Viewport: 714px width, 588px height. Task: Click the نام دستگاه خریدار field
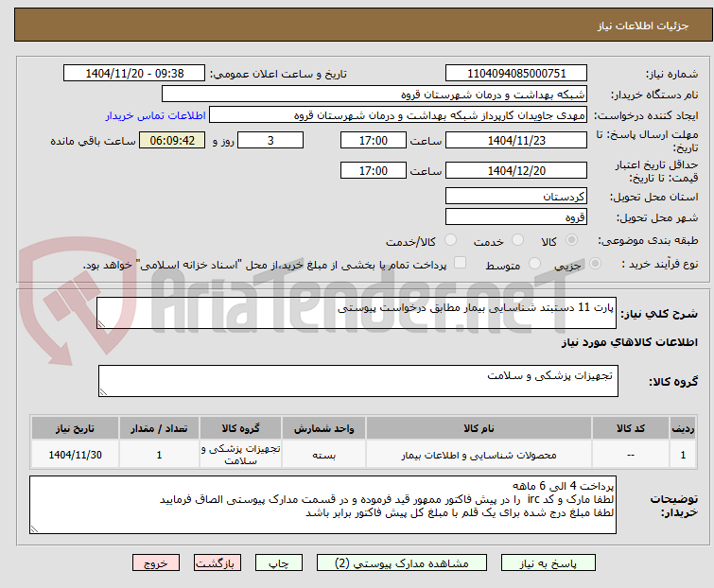coord(374,95)
